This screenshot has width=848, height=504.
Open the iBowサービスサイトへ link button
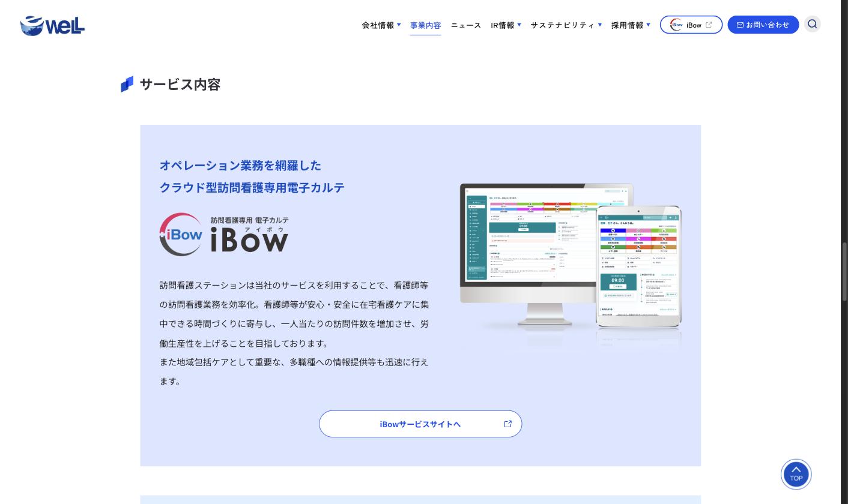[x=420, y=424]
